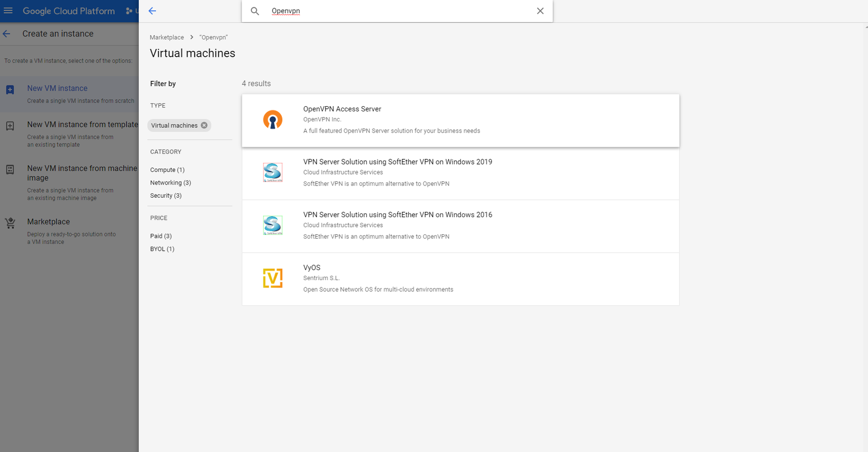Filter results by BYOL price
Image resolution: width=868 pixels, height=452 pixels.
point(162,249)
